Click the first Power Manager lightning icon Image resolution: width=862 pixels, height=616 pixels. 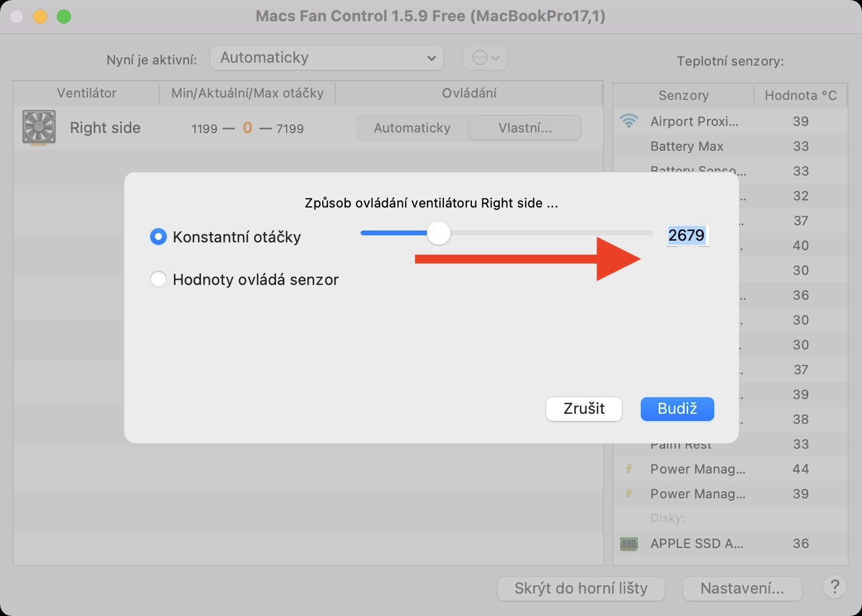tap(629, 469)
